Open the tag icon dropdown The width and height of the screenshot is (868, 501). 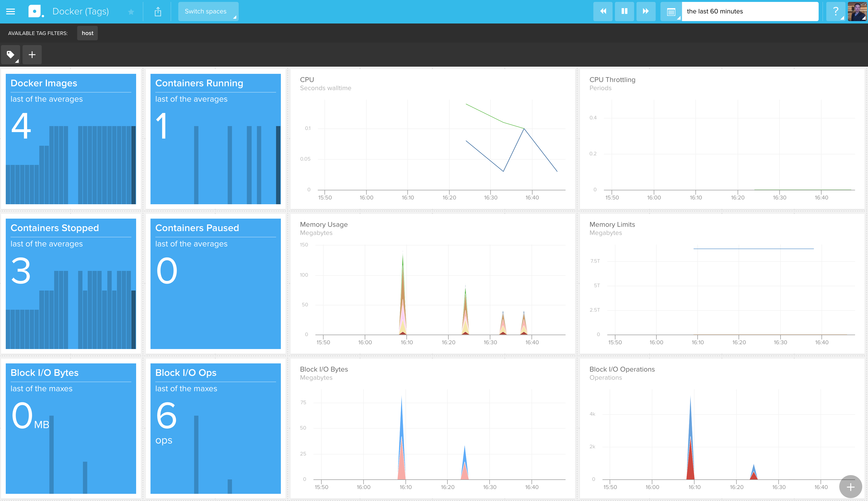tap(11, 54)
